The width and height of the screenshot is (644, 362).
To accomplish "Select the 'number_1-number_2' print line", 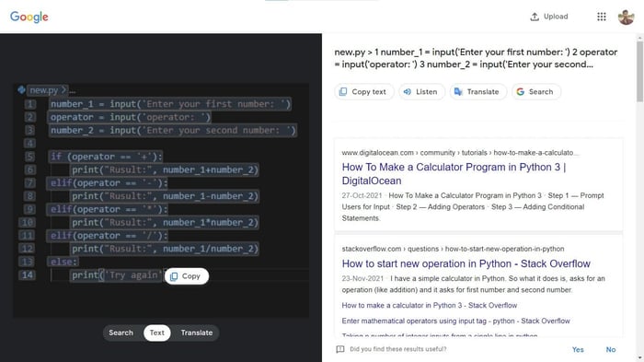I will point(165,196).
